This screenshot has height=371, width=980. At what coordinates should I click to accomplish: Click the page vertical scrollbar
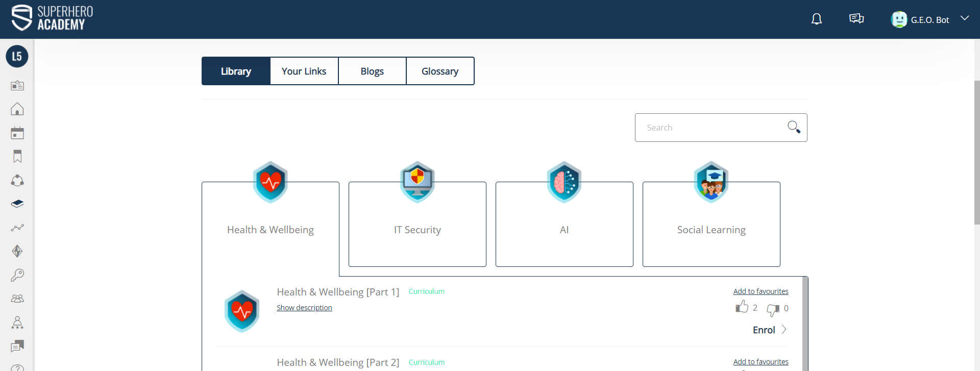click(x=976, y=153)
